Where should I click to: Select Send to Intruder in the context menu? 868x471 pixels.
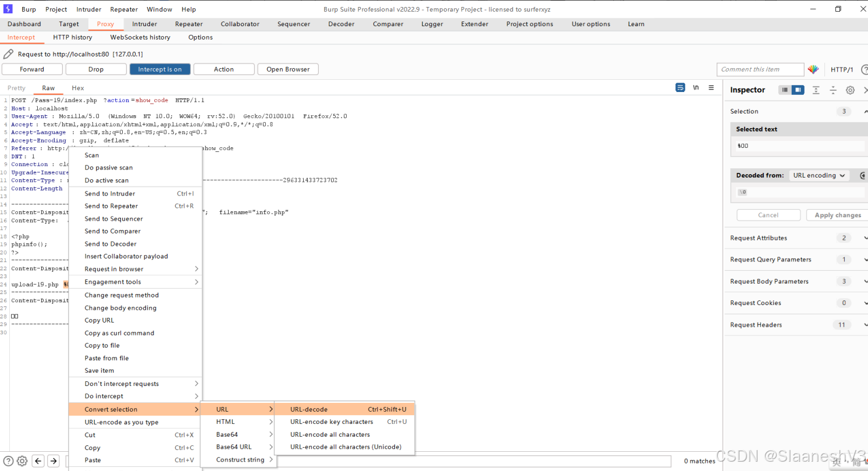pos(136,193)
